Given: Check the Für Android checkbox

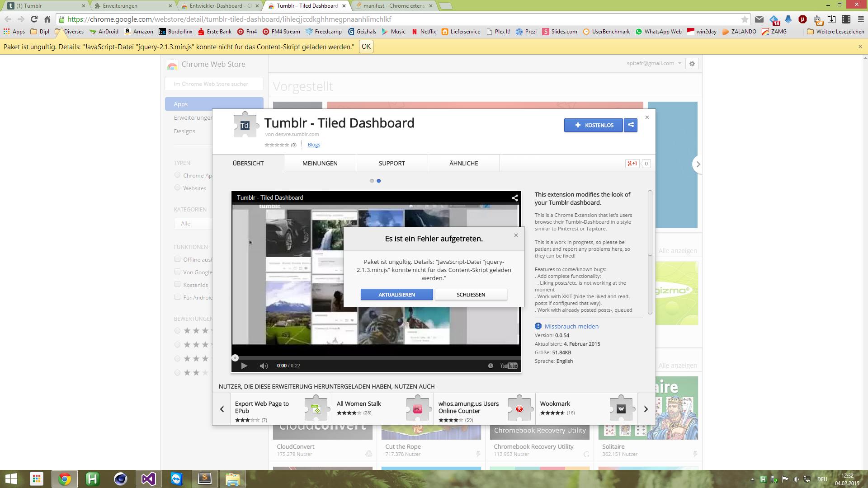Looking at the screenshot, I should [x=177, y=297].
